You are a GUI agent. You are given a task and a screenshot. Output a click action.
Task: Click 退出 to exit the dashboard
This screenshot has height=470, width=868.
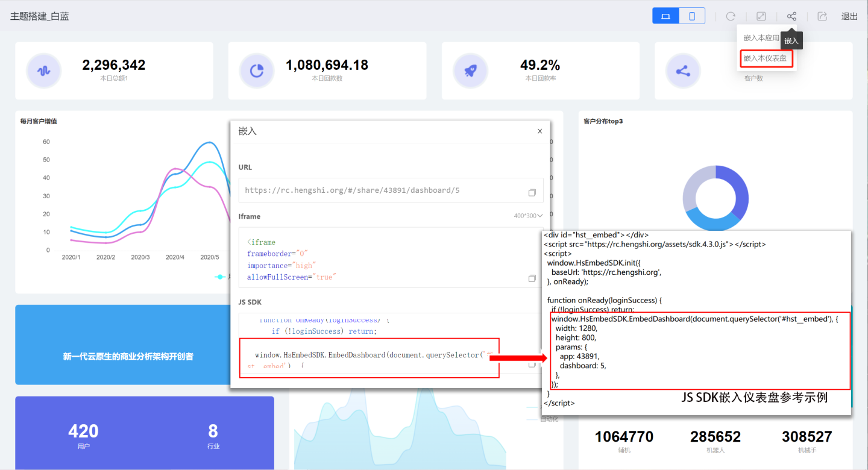pos(849,16)
